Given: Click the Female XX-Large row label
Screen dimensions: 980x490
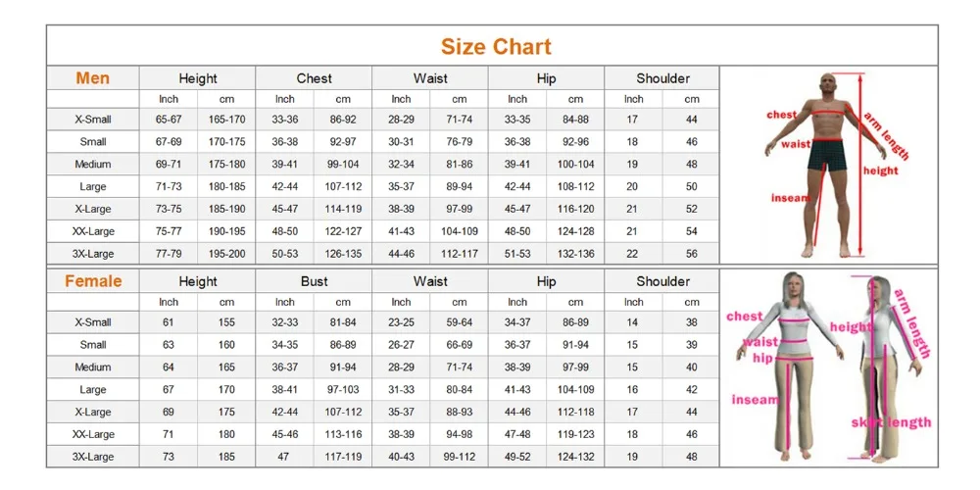Looking at the screenshot, I should [93, 434].
